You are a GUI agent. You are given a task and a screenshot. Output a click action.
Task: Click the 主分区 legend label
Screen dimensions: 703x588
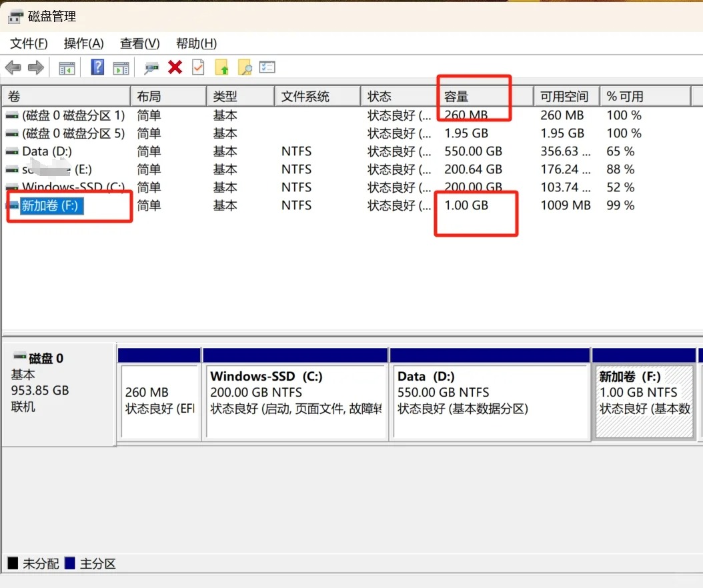(x=98, y=563)
